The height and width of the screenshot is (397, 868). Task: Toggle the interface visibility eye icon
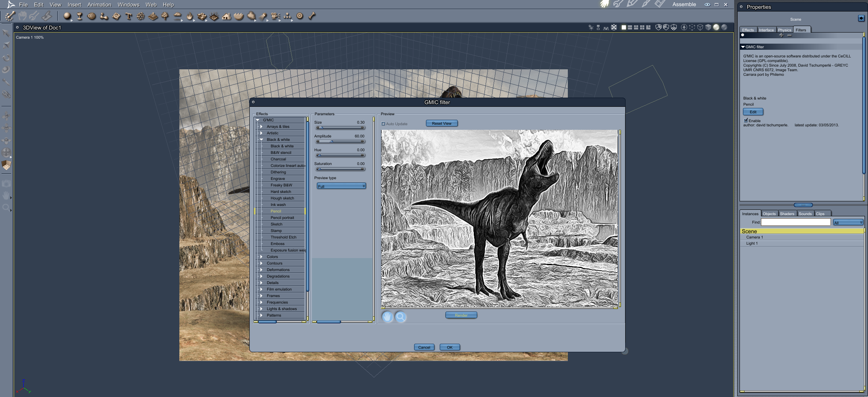tap(707, 5)
